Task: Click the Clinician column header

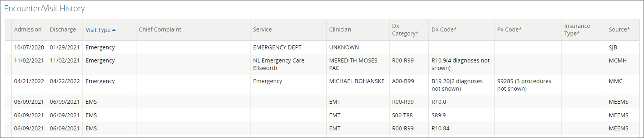Action: (340, 29)
